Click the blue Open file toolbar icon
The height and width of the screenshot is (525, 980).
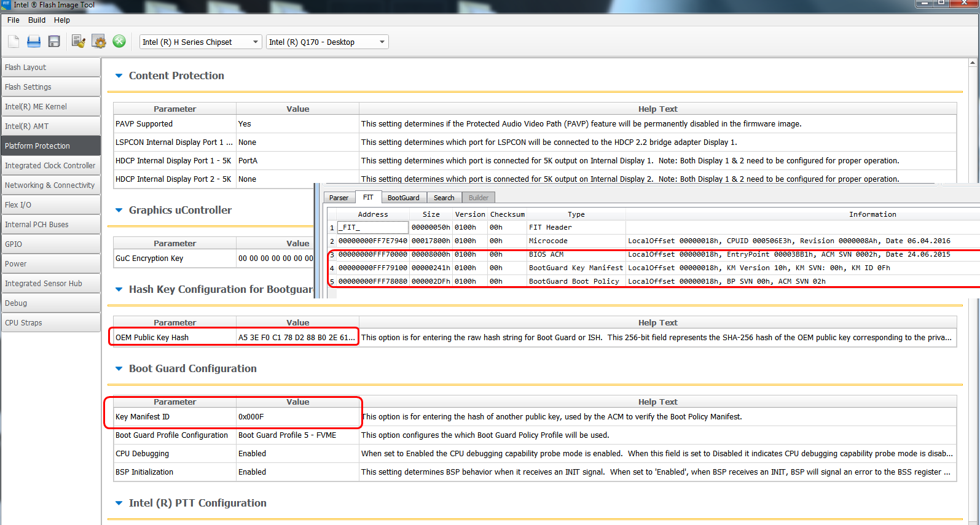[x=34, y=42]
